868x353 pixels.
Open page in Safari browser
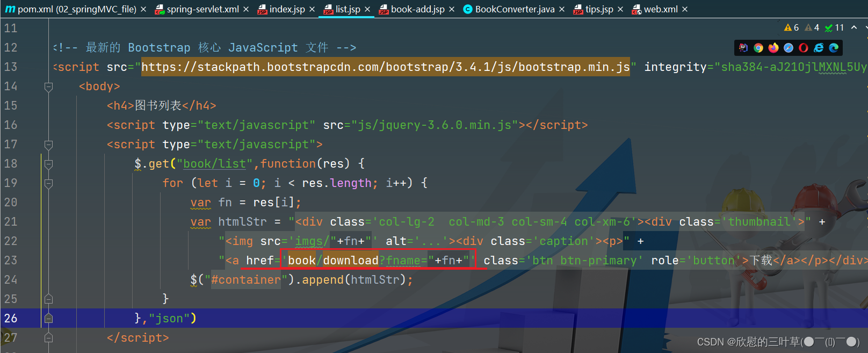click(789, 48)
